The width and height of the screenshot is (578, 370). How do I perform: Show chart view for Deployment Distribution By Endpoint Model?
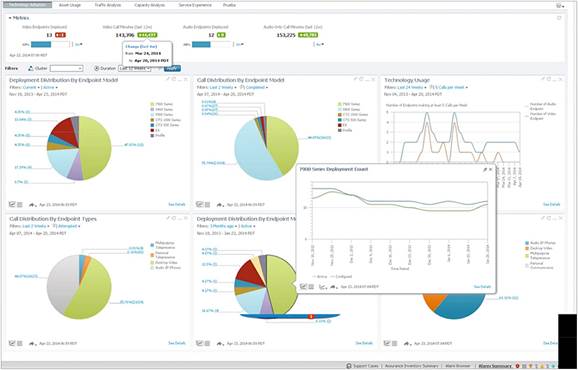(12, 204)
